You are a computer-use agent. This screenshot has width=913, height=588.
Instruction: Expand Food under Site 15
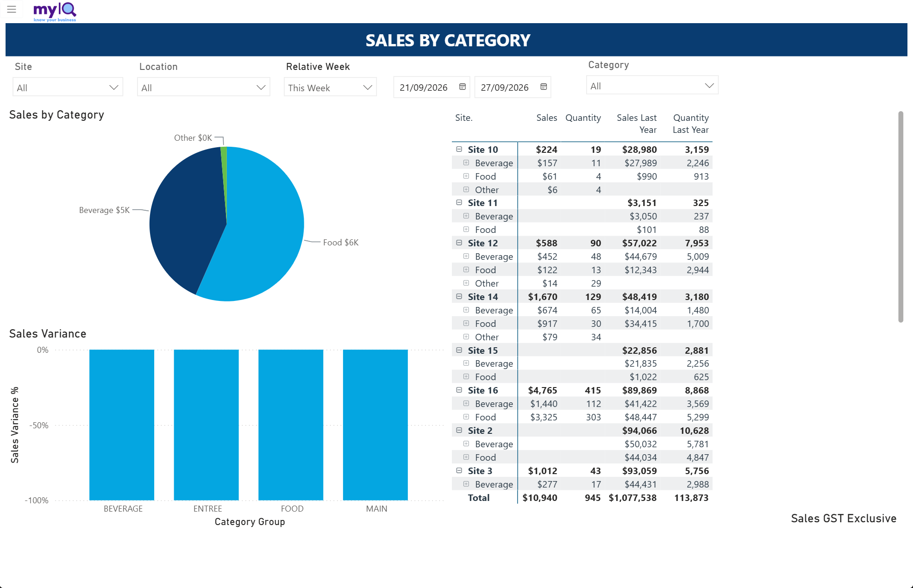(466, 376)
